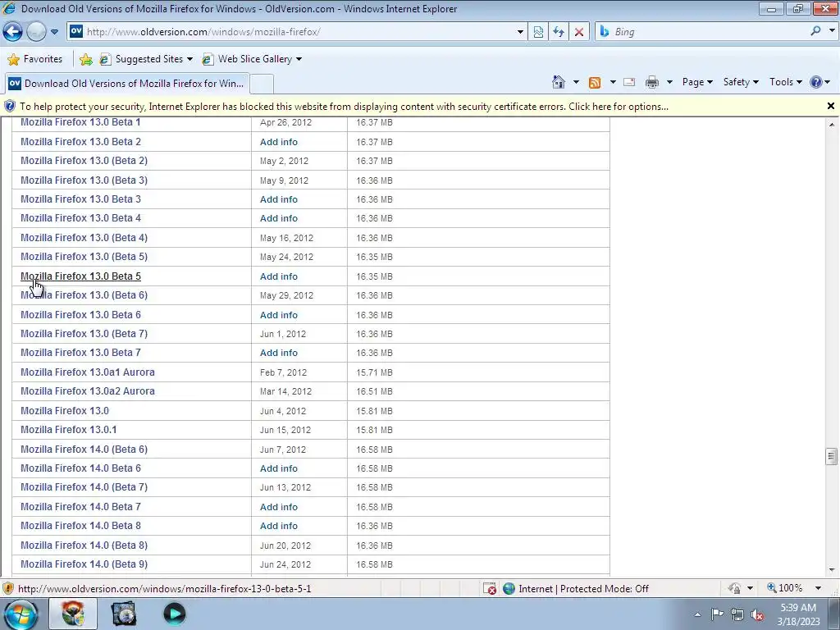This screenshot has height=630, width=840.
Task: Open Mozilla Firefox 14.0 (Beta 9) link
Action: click(84, 564)
